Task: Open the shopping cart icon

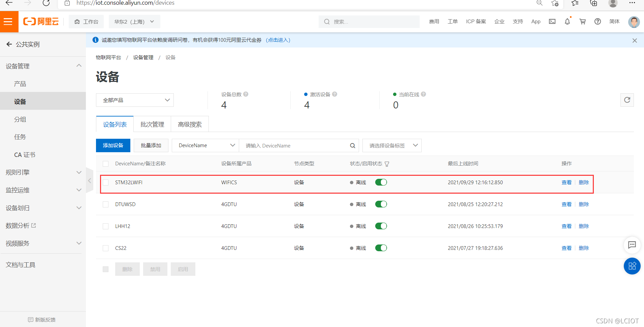Action: [x=582, y=22]
